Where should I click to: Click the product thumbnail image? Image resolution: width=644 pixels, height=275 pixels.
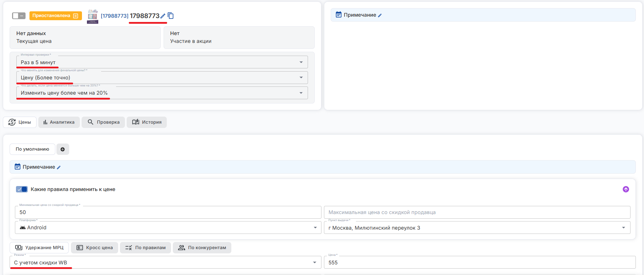pyautogui.click(x=93, y=16)
